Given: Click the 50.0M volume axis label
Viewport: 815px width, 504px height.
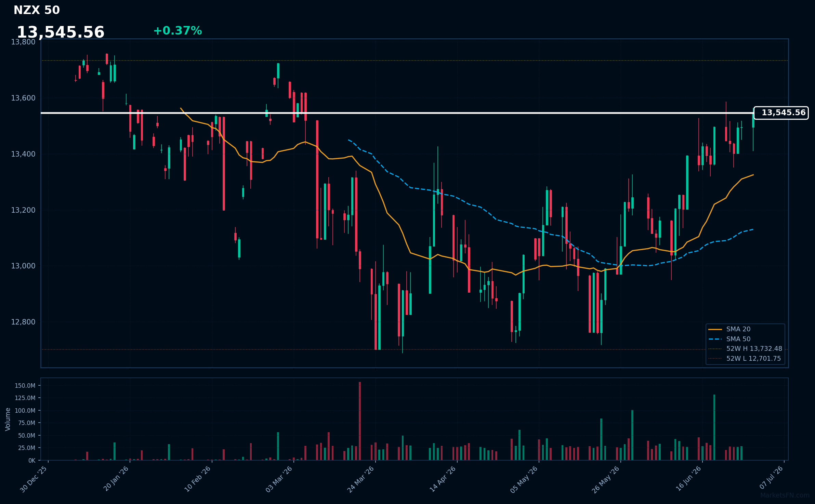Looking at the screenshot, I should pyautogui.click(x=27, y=436).
